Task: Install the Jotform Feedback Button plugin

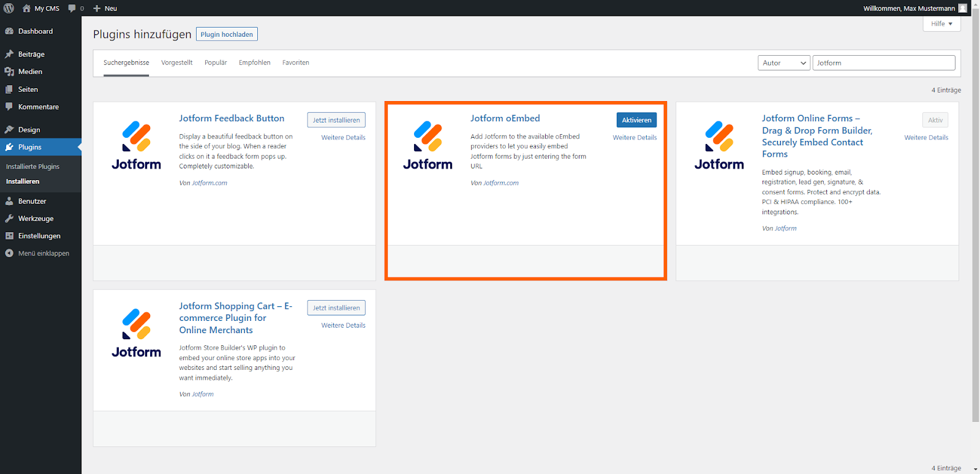Action: point(336,120)
